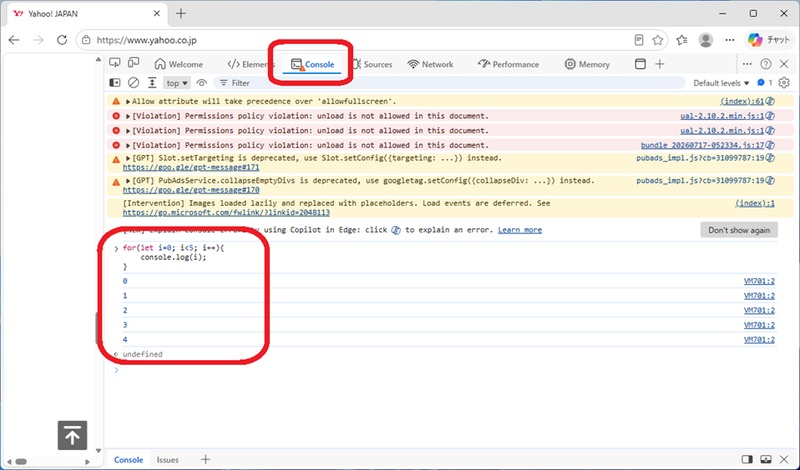Switch to the Network tab
800x470 pixels.
(430, 64)
